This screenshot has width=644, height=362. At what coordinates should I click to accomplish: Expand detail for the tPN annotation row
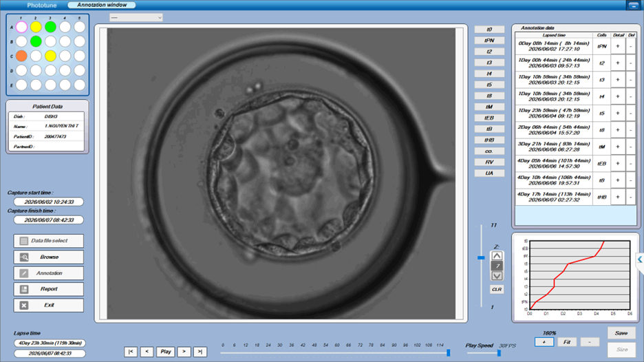[617, 46]
